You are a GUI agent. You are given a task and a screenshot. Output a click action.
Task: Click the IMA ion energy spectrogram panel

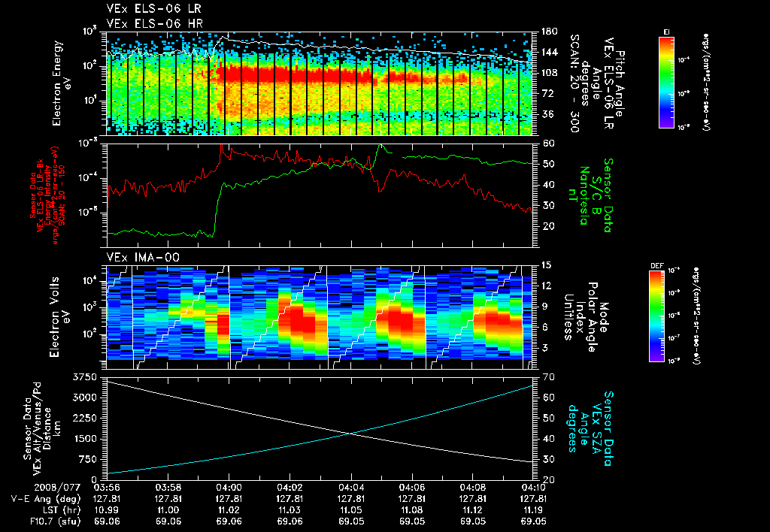coord(320,317)
